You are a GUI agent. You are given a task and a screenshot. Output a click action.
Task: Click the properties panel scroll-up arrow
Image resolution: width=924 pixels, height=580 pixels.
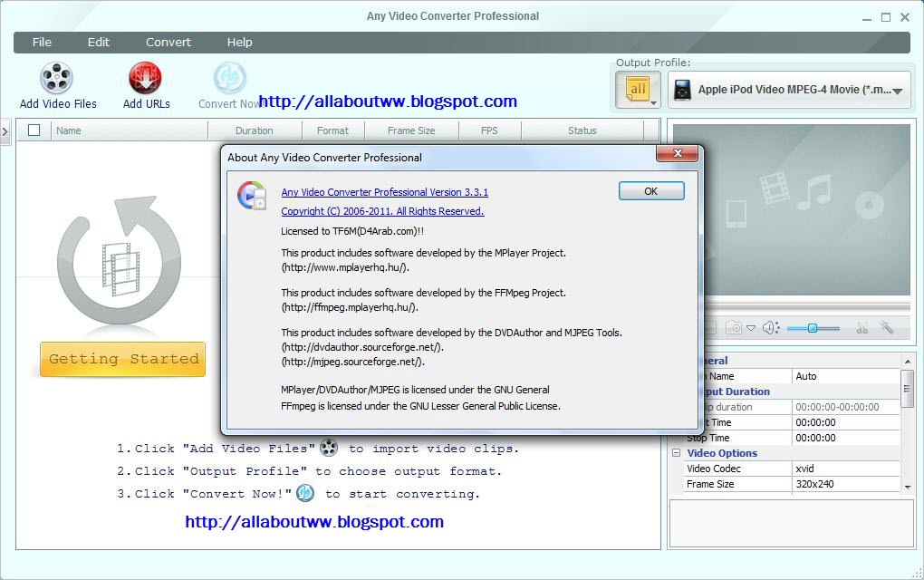(x=908, y=361)
